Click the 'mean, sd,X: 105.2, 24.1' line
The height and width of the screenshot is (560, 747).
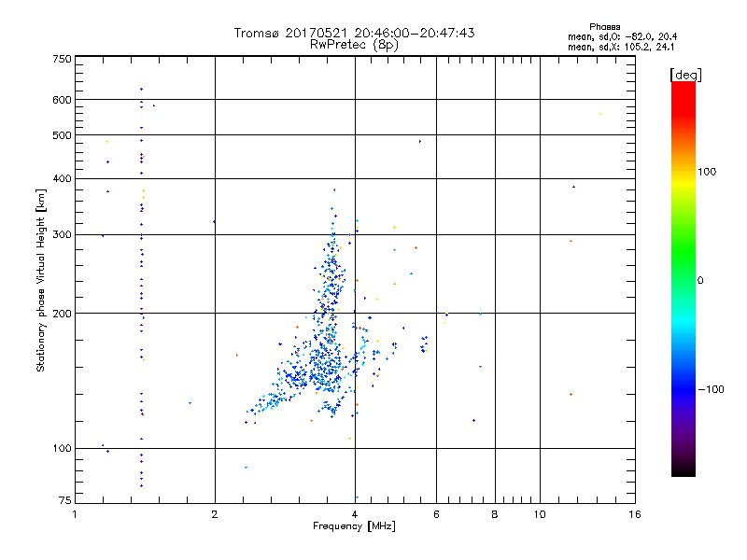621,48
